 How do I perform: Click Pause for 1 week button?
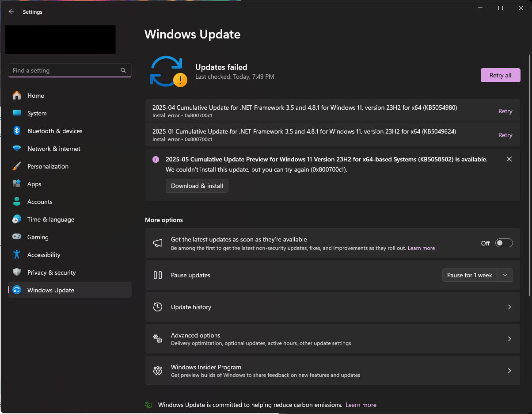point(470,275)
